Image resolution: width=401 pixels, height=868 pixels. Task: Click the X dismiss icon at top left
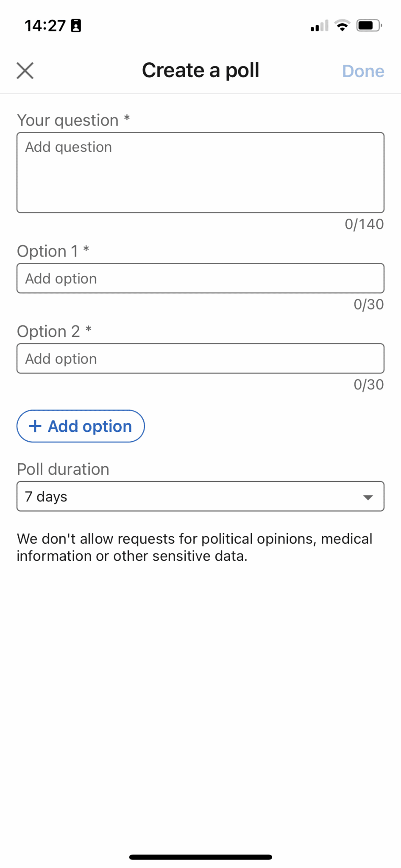(25, 70)
